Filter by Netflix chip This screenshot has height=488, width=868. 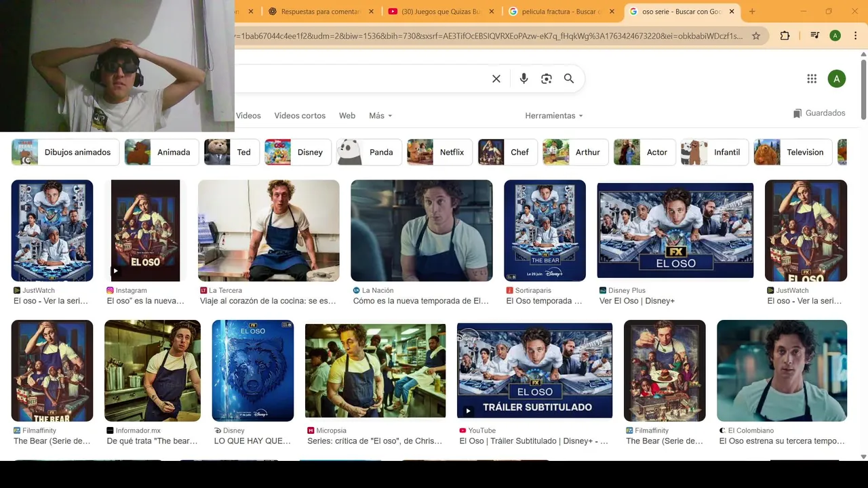tap(440, 152)
